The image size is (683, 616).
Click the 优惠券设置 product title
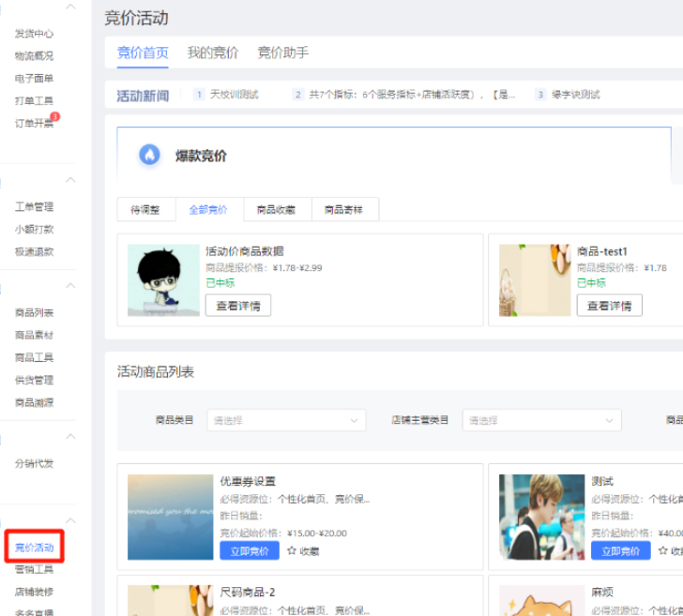[248, 481]
